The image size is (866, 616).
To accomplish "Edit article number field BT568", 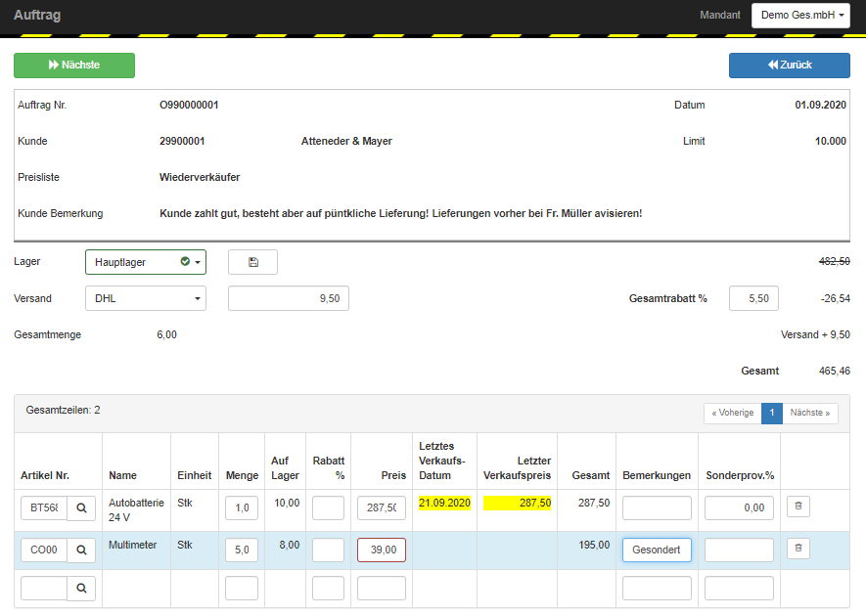I will pyautogui.click(x=44, y=507).
